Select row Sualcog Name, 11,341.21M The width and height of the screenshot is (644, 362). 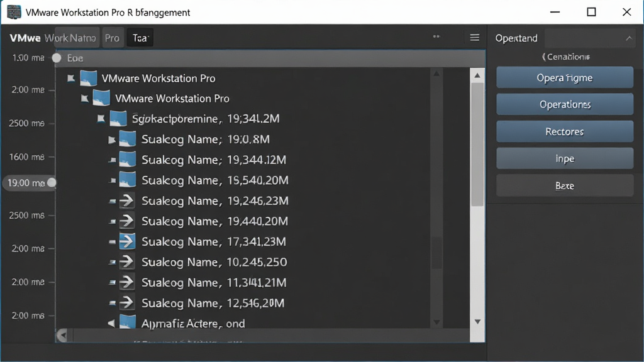(214, 282)
